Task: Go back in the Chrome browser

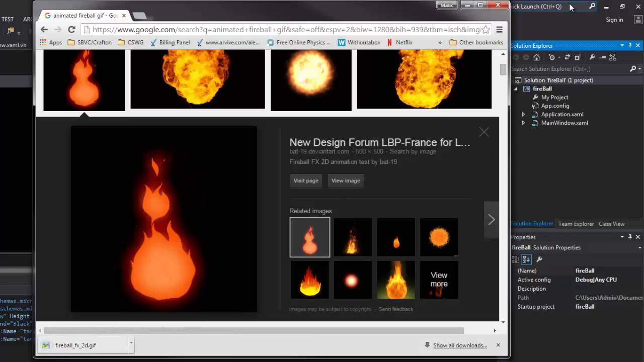Action: click(44, 30)
